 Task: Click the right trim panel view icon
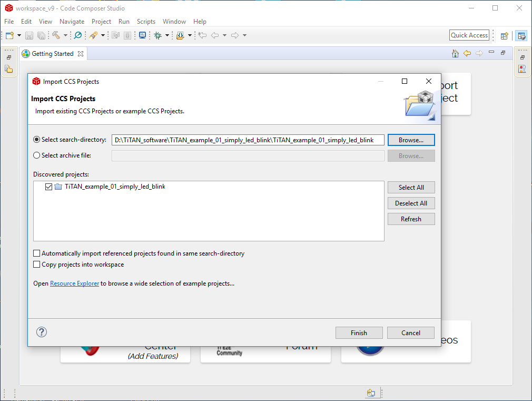coord(522,69)
